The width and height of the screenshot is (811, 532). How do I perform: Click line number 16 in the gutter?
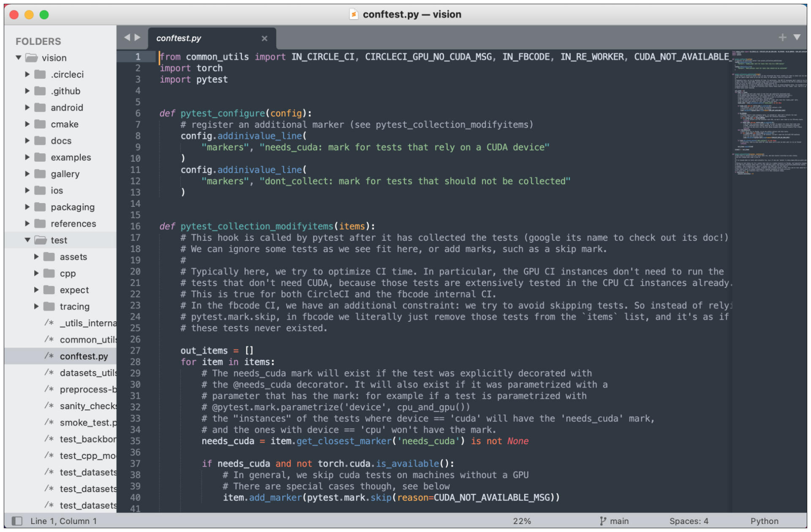tap(135, 226)
